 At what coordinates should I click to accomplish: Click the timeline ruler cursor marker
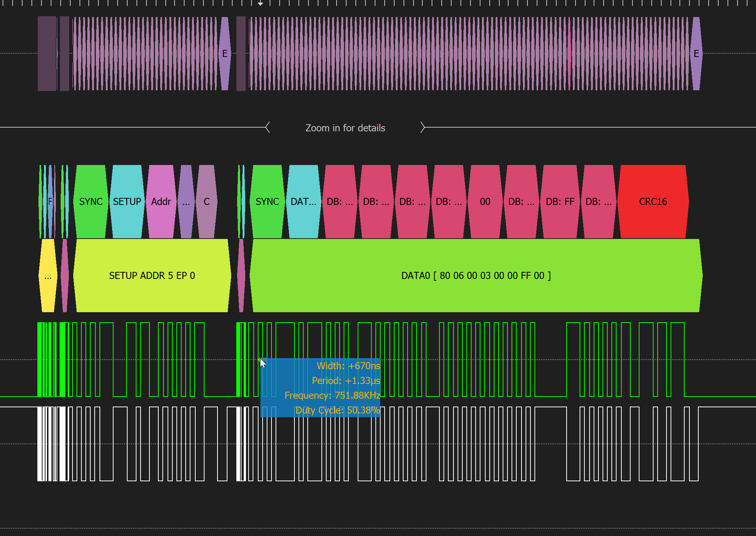point(260,3)
